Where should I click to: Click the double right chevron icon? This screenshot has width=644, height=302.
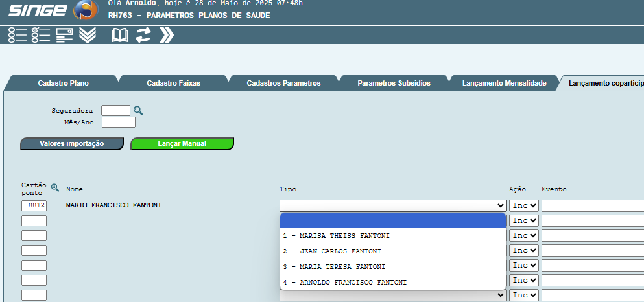(x=166, y=35)
